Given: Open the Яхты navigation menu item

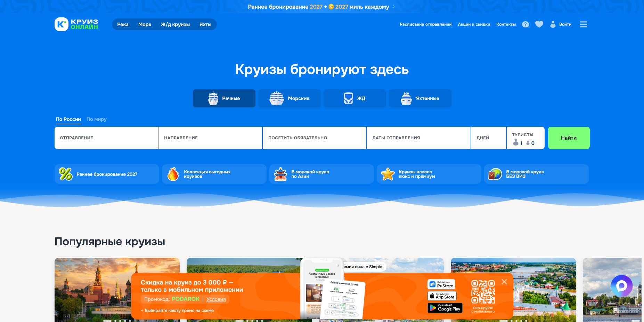Looking at the screenshot, I should 205,24.
